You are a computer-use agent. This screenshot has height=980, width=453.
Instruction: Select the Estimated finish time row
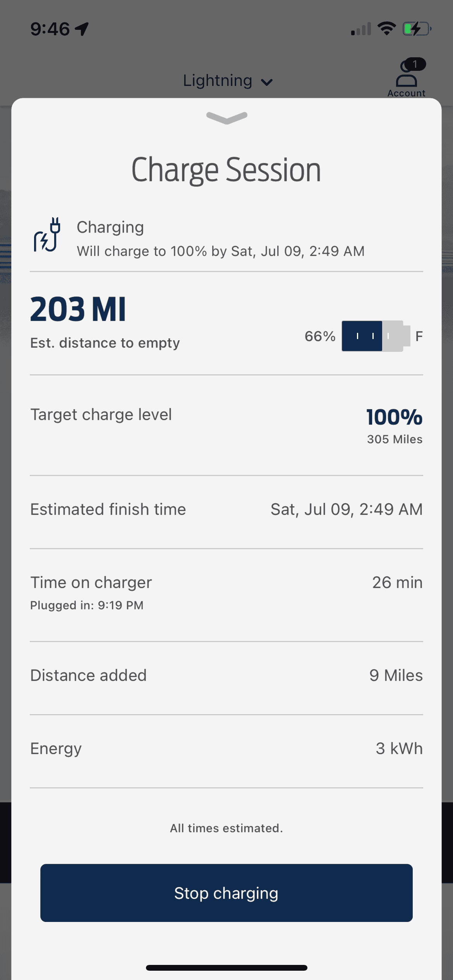226,509
